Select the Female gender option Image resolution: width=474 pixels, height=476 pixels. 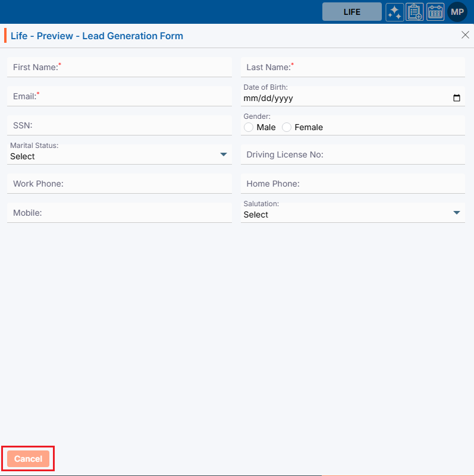click(287, 127)
